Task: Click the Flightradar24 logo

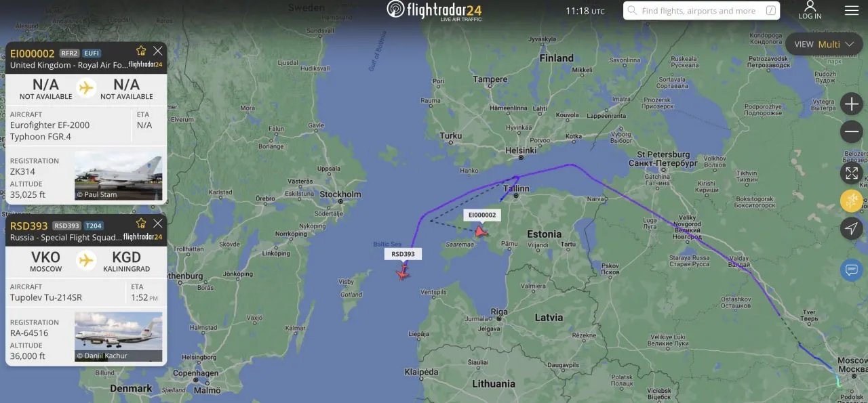Action: pos(434,10)
